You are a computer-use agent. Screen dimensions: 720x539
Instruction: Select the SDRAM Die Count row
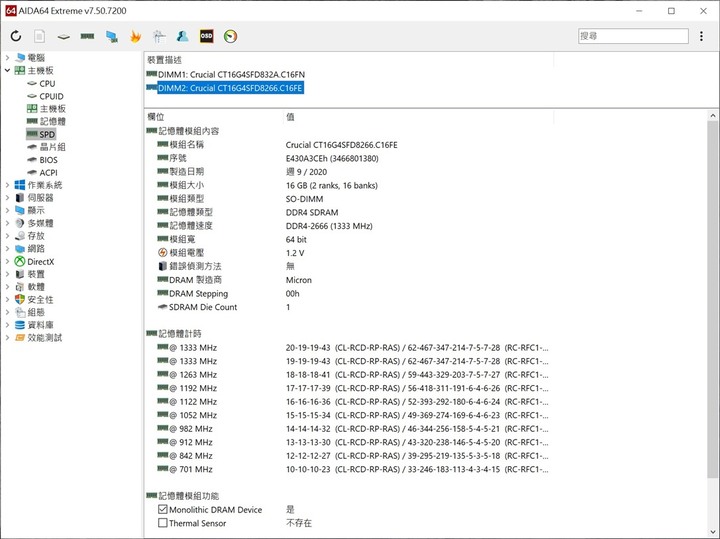[x=348, y=307]
